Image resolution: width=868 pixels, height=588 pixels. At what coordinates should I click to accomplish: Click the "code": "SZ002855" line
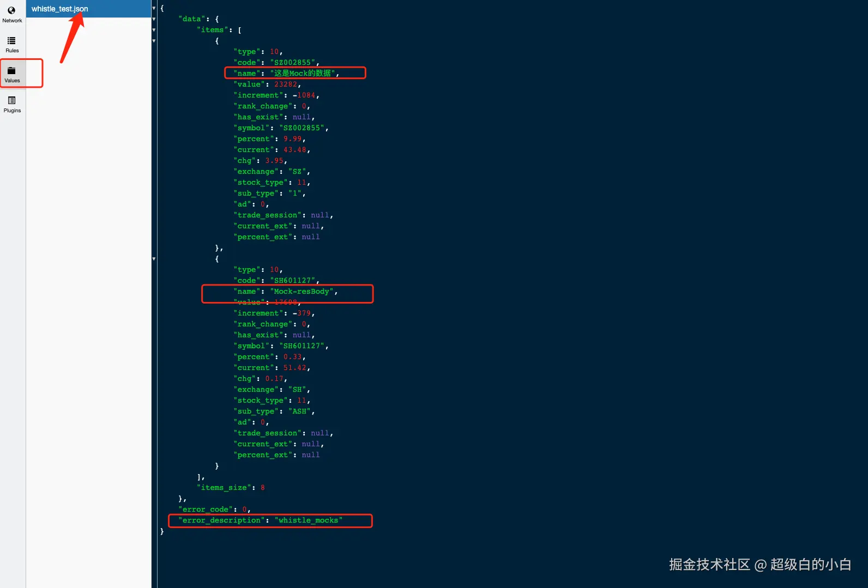coord(276,63)
